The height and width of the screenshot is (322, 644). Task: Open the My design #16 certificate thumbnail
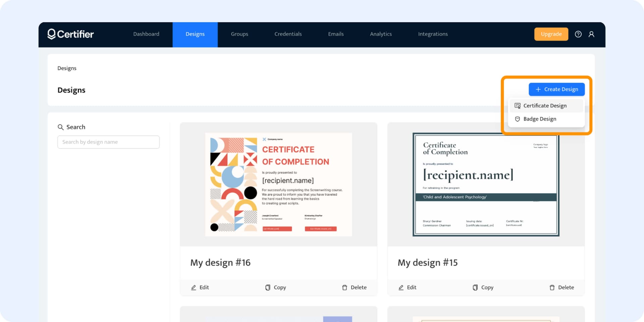coord(278,184)
